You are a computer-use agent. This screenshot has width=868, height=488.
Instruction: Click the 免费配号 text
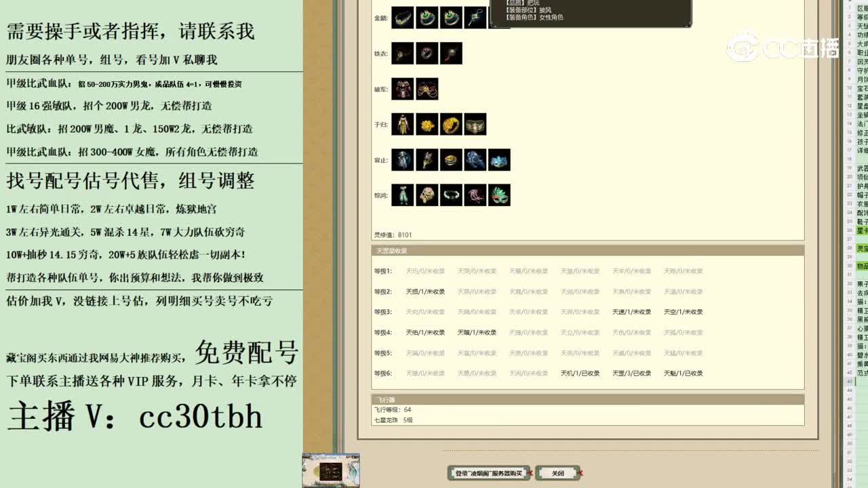(247, 352)
